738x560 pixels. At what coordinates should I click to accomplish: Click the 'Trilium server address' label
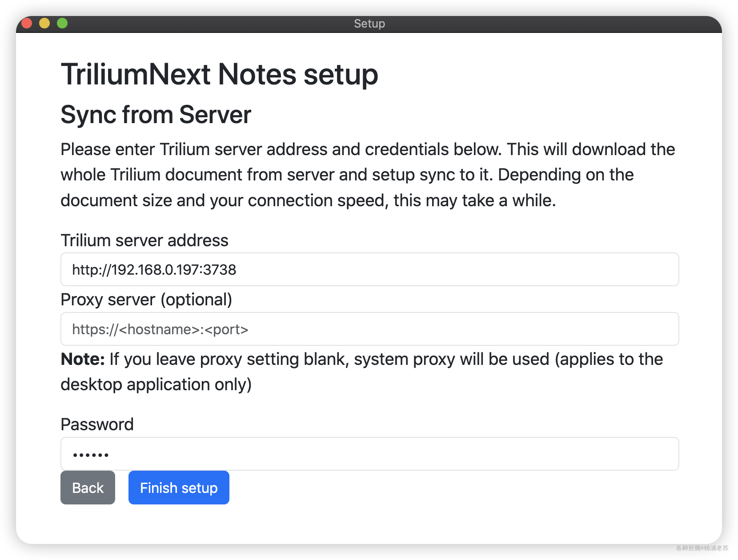(144, 240)
